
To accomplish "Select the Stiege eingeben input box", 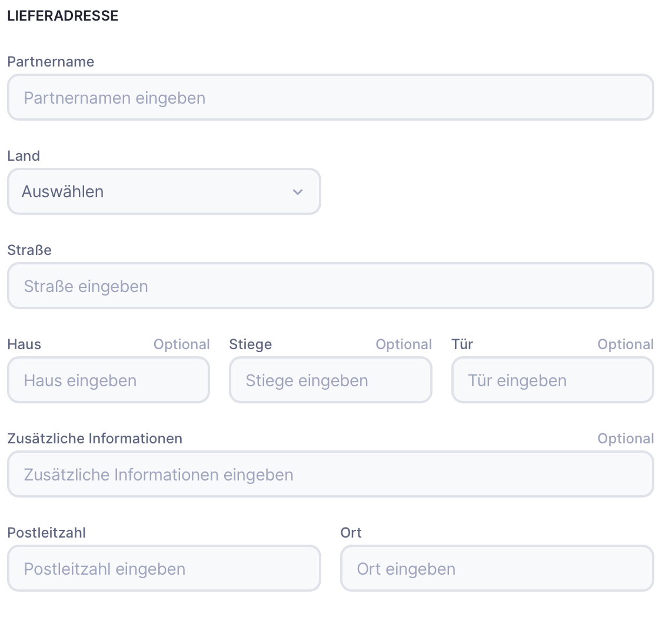I will click(330, 380).
